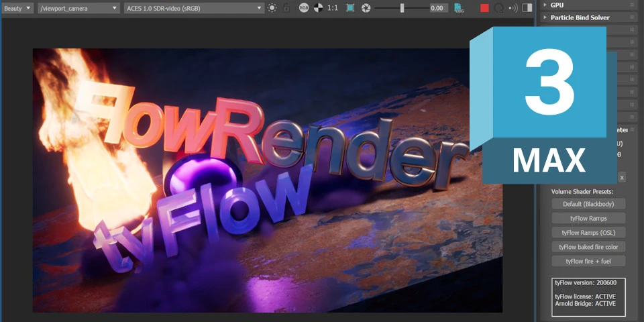The image size is (644, 322).
Task: Expand the GPU rollout
Action: tap(588, 5)
